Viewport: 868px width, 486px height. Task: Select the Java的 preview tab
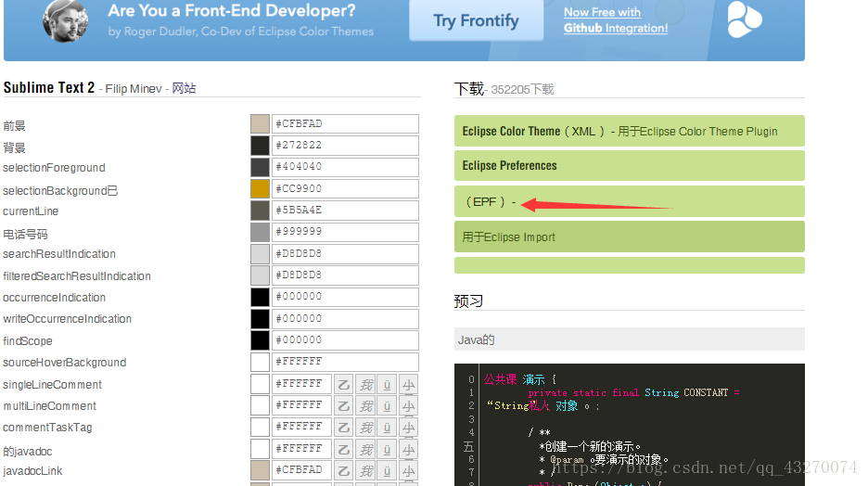click(630, 339)
